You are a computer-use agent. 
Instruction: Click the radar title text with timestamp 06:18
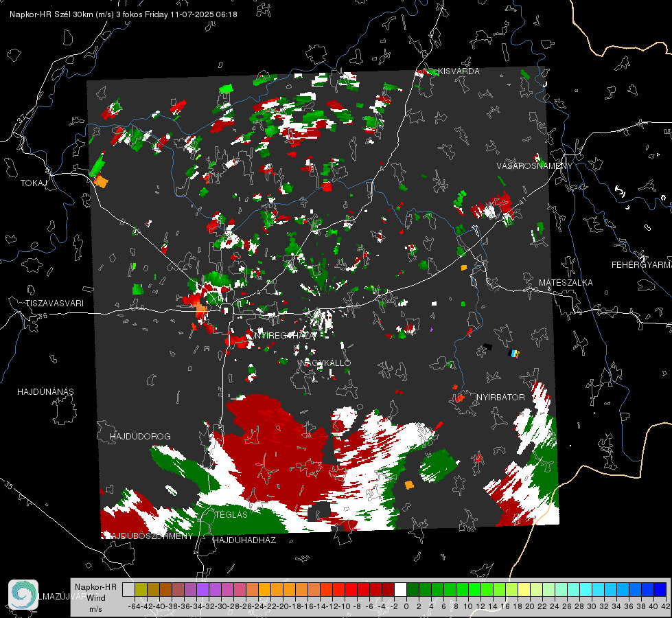point(124,14)
